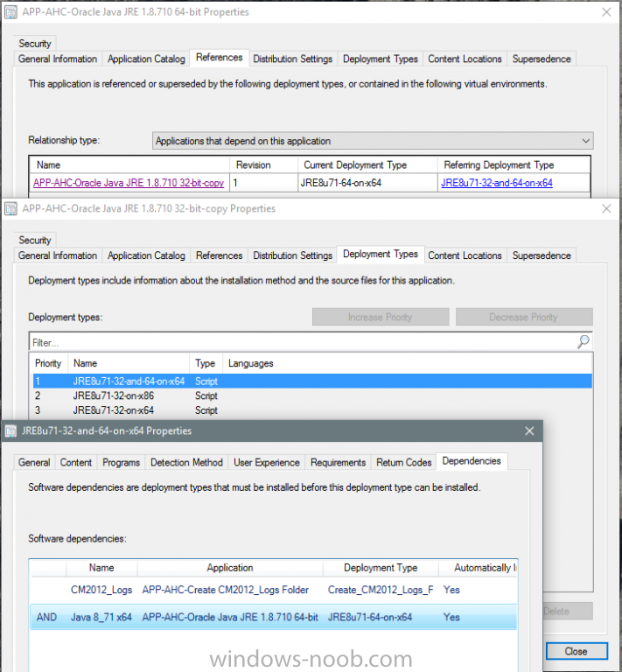Image resolution: width=622 pixels, height=672 pixels.
Task: Click window icon of 32-bit-copy Properties title bar
Action: [10, 209]
